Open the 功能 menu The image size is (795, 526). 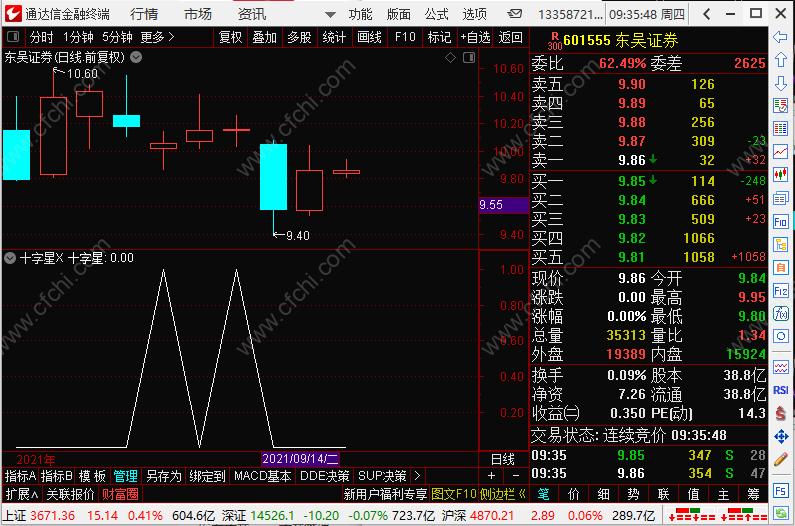[x=360, y=14]
